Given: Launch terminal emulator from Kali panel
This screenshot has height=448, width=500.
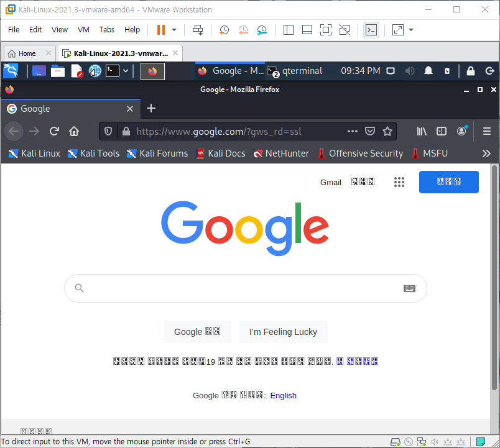Looking at the screenshot, I should coord(113,71).
